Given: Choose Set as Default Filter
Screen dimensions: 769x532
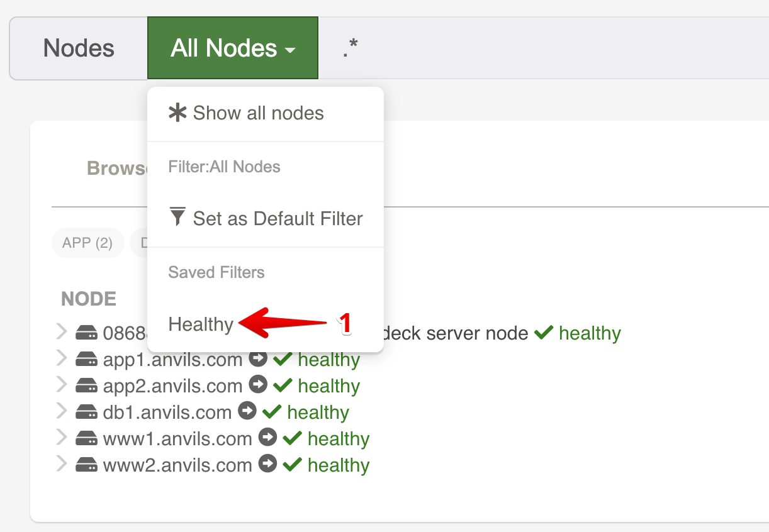Looking at the screenshot, I should coord(277,219).
